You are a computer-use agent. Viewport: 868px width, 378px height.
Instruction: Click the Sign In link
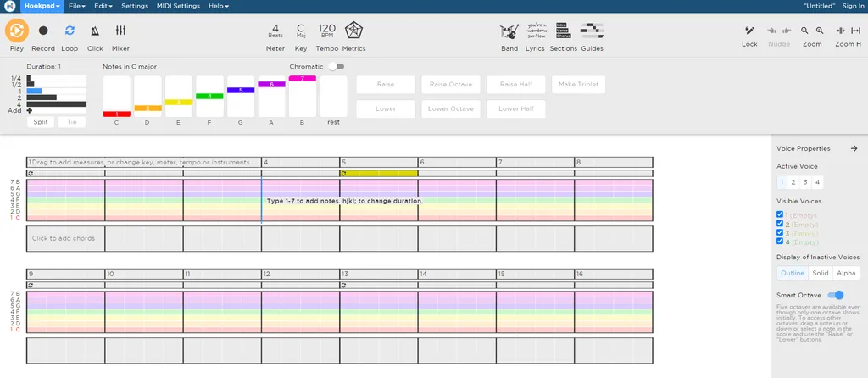(x=853, y=6)
